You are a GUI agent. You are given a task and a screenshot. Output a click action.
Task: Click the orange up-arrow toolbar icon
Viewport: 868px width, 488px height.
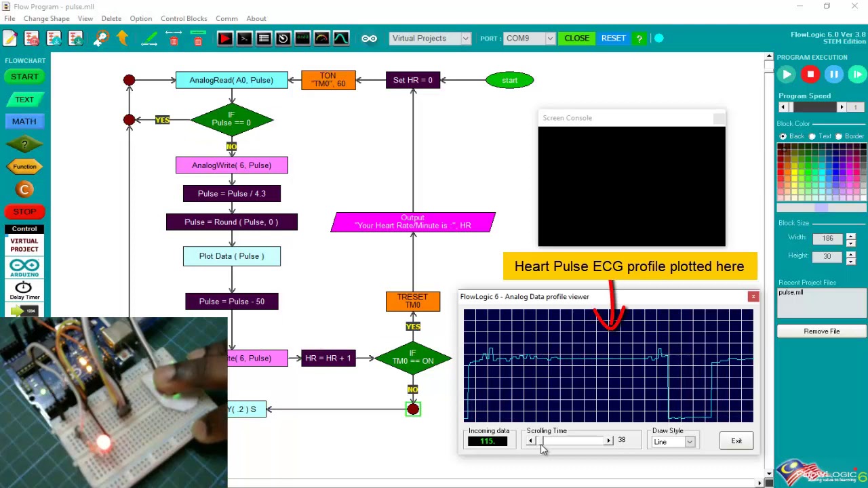[123, 39]
